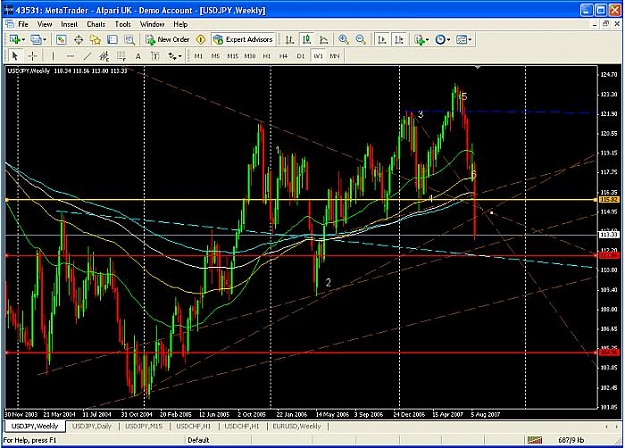This screenshot has width=625, height=448.
Task: Open the View menu
Action: (45, 24)
